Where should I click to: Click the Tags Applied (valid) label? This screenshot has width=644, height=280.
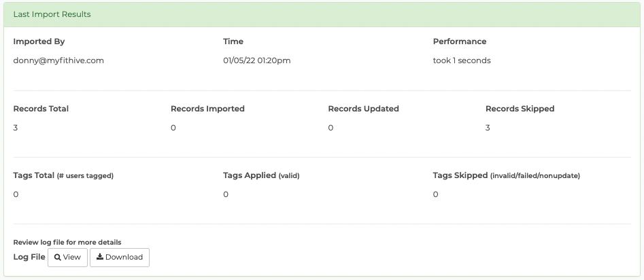[x=261, y=175]
